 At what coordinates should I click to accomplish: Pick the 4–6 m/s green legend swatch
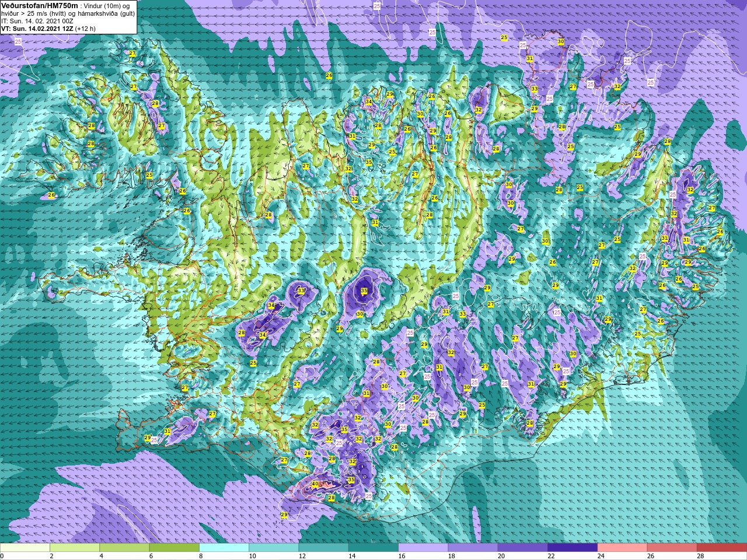[x=124, y=548]
